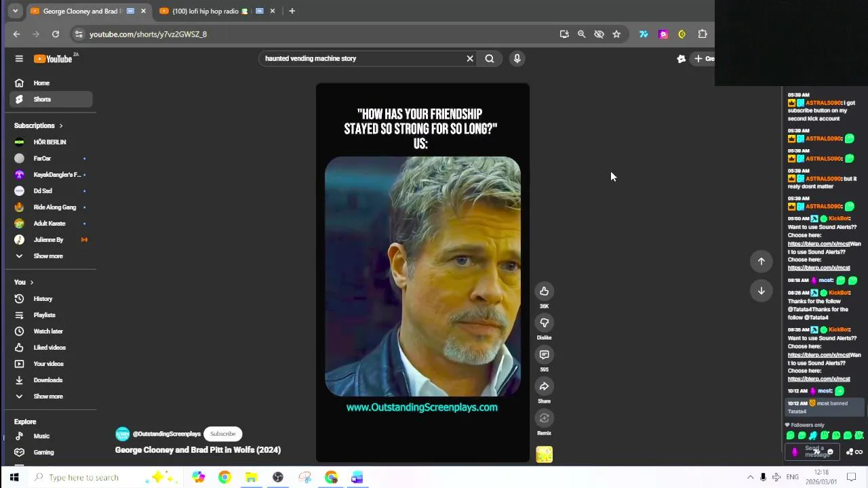This screenshot has height=488, width=868.
Task: Open File Explorer from the taskbar
Action: click(x=251, y=477)
